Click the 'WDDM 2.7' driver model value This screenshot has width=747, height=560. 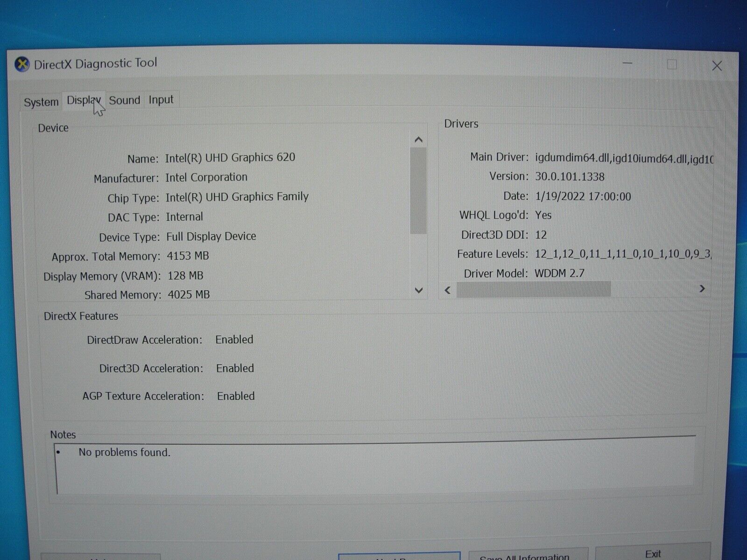tap(559, 273)
